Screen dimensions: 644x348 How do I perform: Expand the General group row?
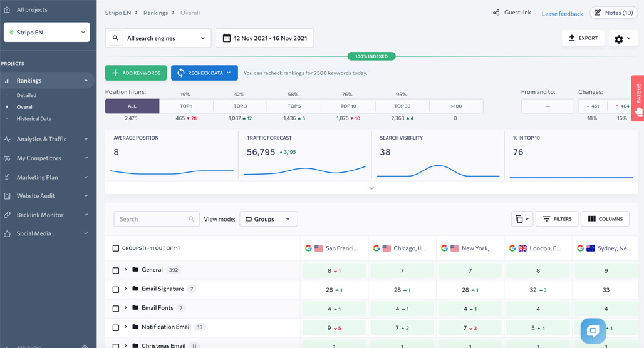[x=126, y=270]
